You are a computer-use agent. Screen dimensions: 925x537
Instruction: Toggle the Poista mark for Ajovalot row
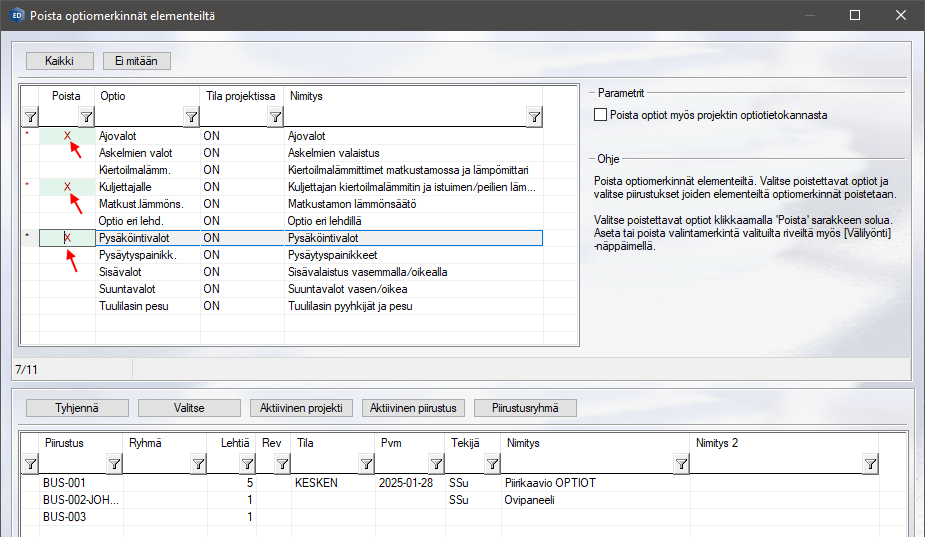[x=67, y=135]
